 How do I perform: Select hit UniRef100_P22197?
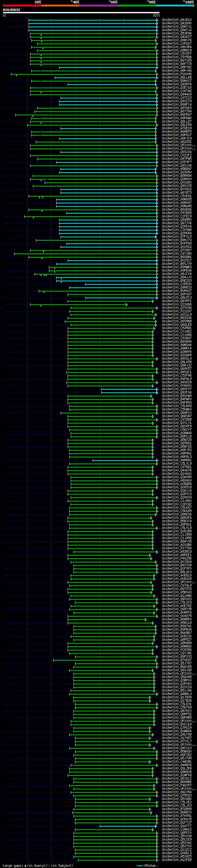click(x=177, y=311)
